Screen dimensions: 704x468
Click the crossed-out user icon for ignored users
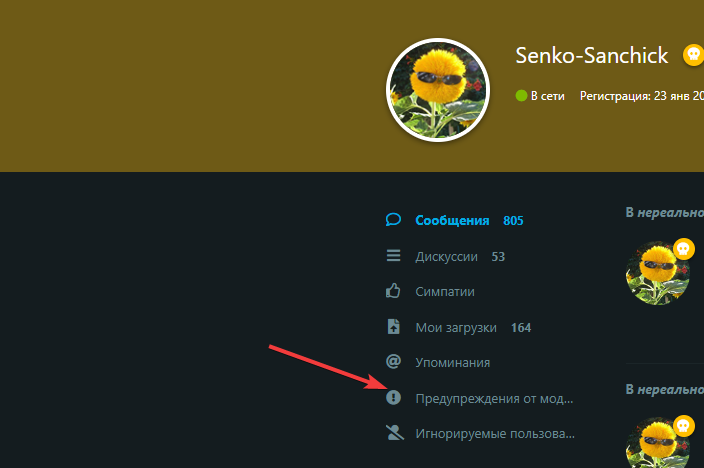(395, 433)
